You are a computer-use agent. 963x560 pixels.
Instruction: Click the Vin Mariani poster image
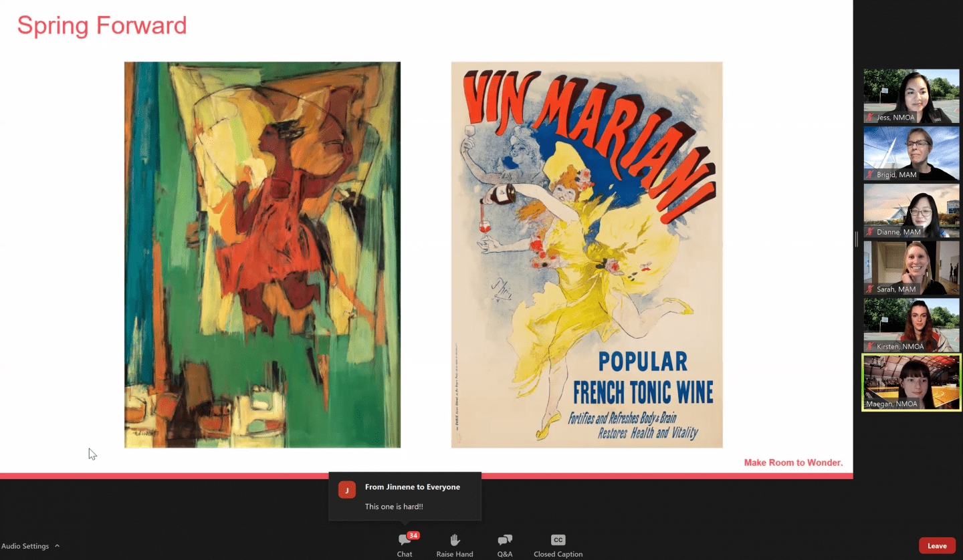click(x=586, y=255)
